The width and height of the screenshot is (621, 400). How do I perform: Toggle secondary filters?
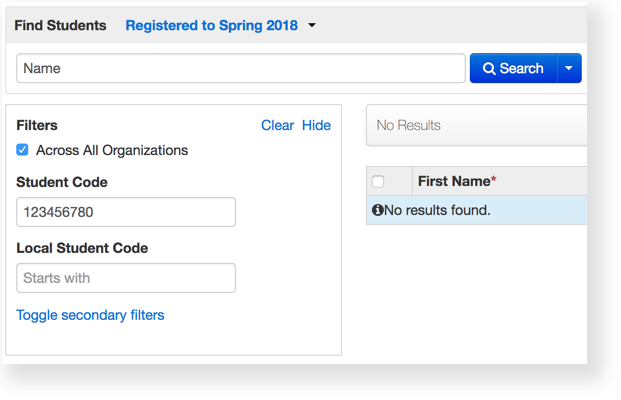click(90, 315)
